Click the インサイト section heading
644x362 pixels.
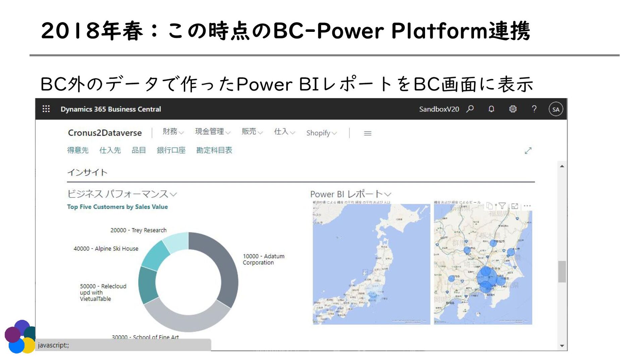click(x=88, y=172)
